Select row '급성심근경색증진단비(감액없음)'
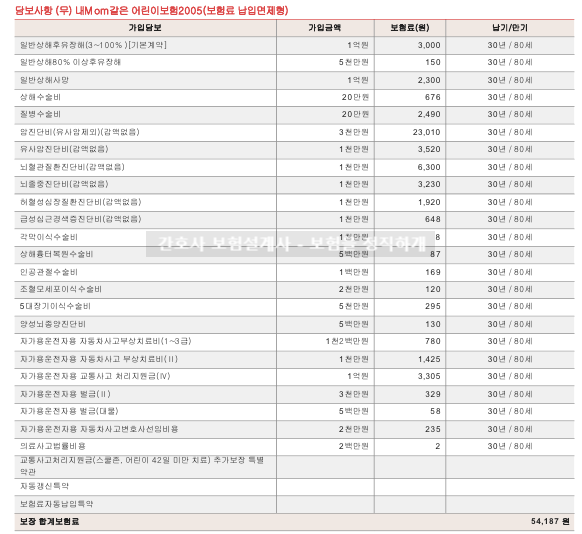Image resolution: width=582 pixels, height=534 pixels. pyautogui.click(x=294, y=220)
